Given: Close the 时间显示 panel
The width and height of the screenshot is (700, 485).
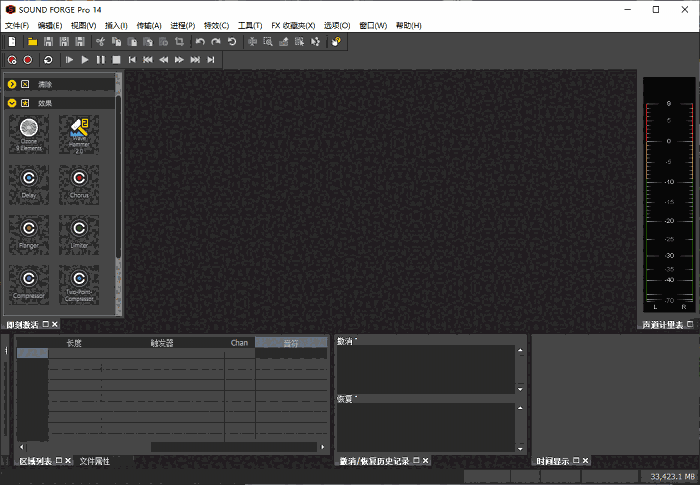Looking at the screenshot, I should 586,461.
